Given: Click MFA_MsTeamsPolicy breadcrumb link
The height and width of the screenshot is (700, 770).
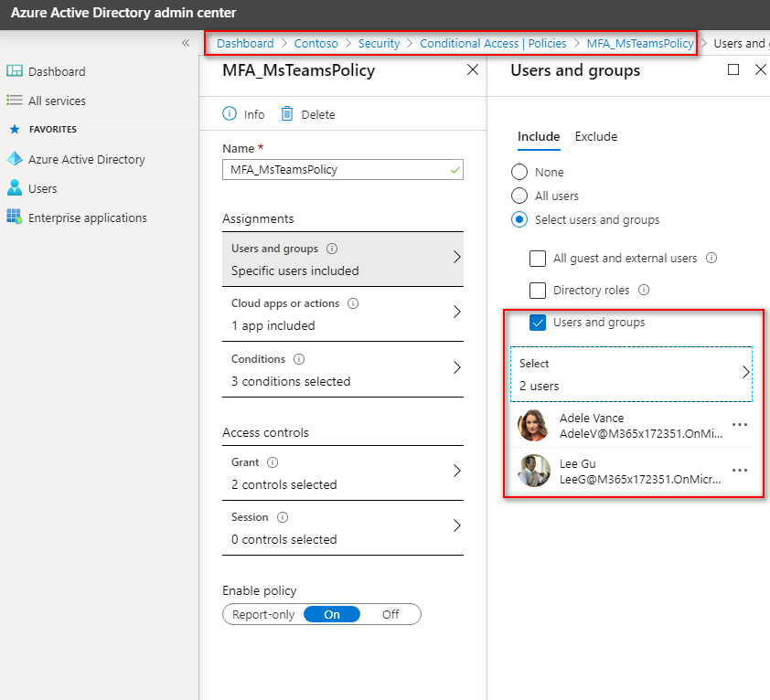Looking at the screenshot, I should pyautogui.click(x=640, y=43).
